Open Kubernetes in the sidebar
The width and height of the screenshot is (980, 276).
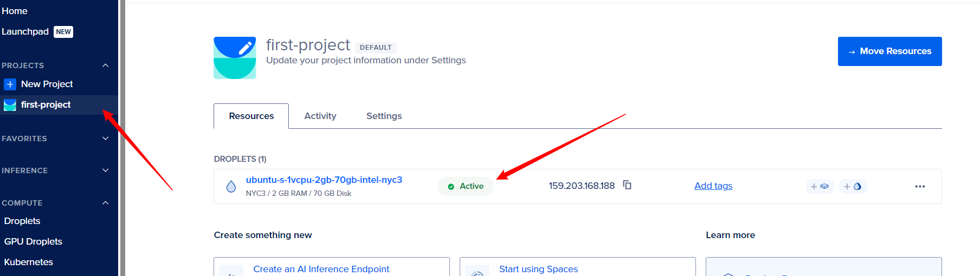click(x=29, y=262)
